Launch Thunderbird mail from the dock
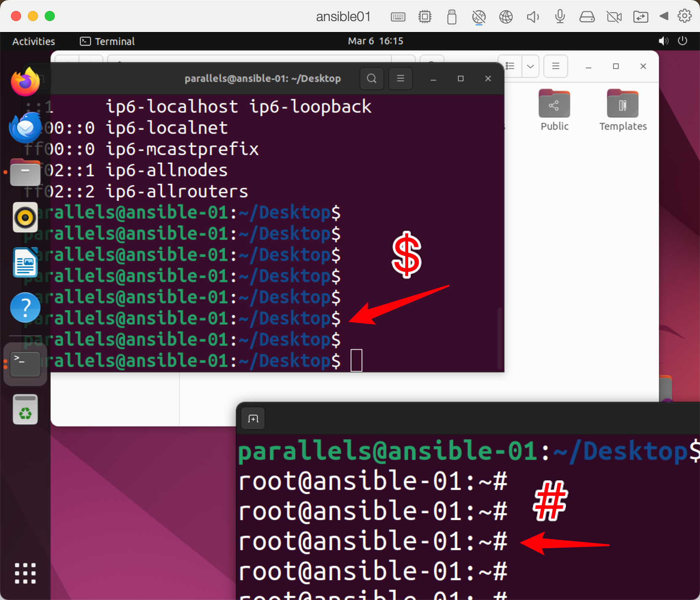The height and width of the screenshot is (600, 700). click(25, 127)
